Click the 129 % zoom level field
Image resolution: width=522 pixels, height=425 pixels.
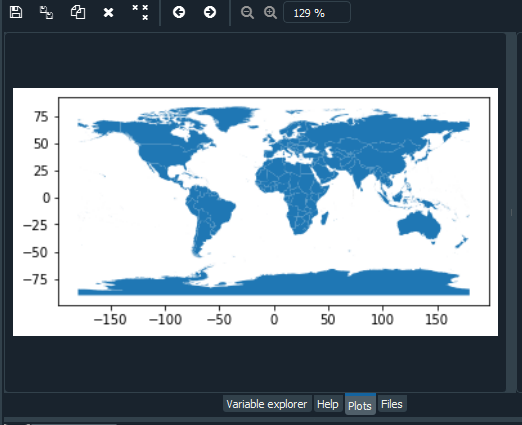pos(317,13)
